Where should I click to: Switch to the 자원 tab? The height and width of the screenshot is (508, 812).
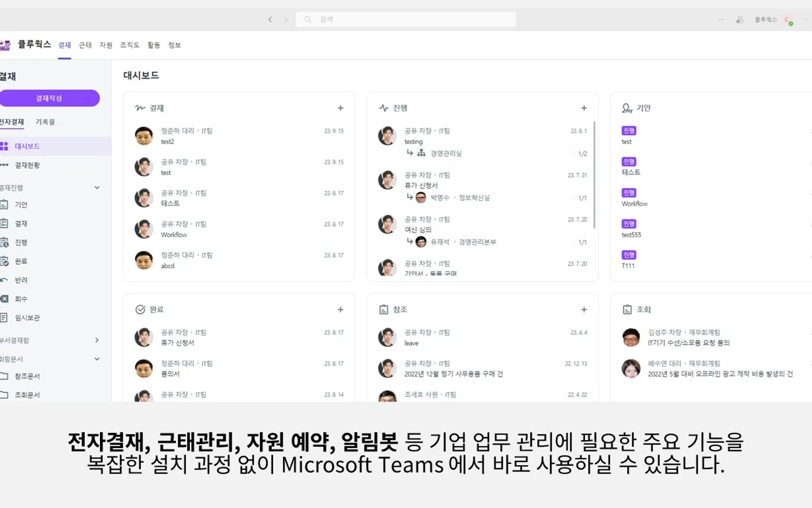[x=106, y=45]
